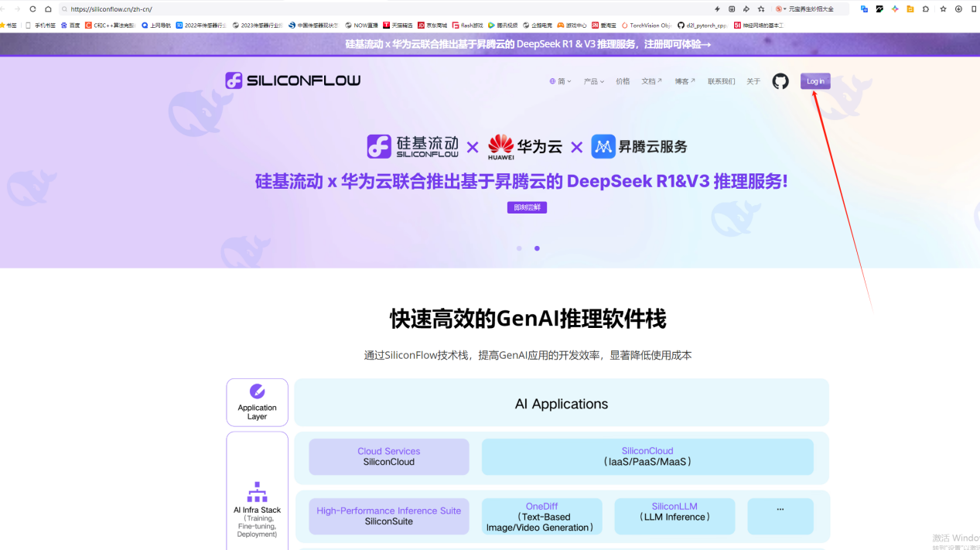Screen dimensions: 980x550
Task: Open the NOW直播 bookmark
Action: pyautogui.click(x=362, y=25)
